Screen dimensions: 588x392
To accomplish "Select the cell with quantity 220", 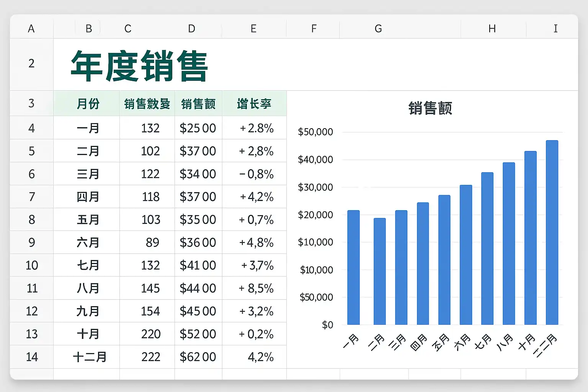I will coord(150,334).
